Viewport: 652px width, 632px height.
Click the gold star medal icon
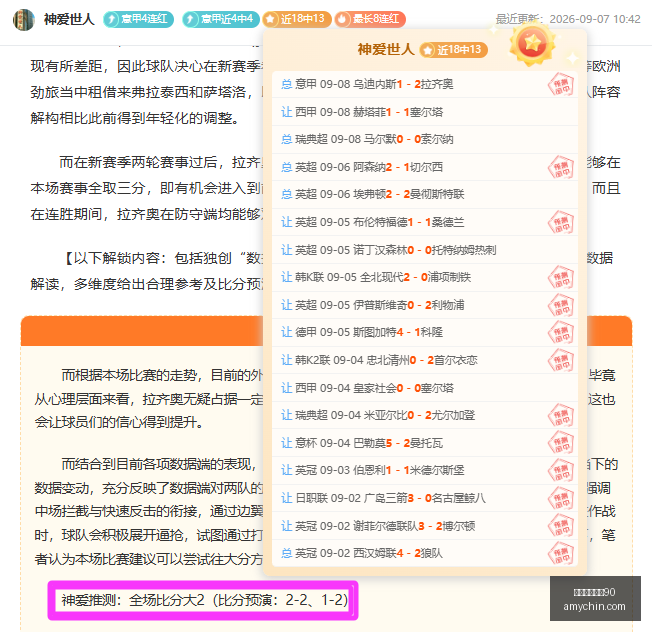point(533,43)
